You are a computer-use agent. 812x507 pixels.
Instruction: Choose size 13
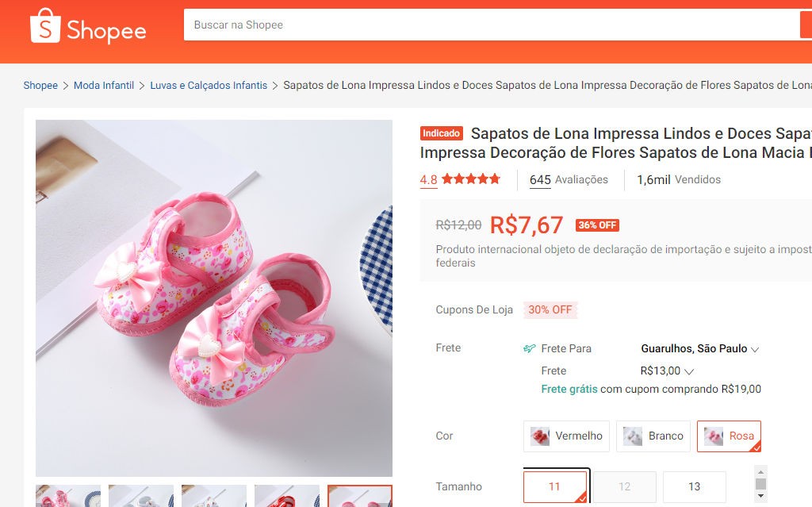694,486
